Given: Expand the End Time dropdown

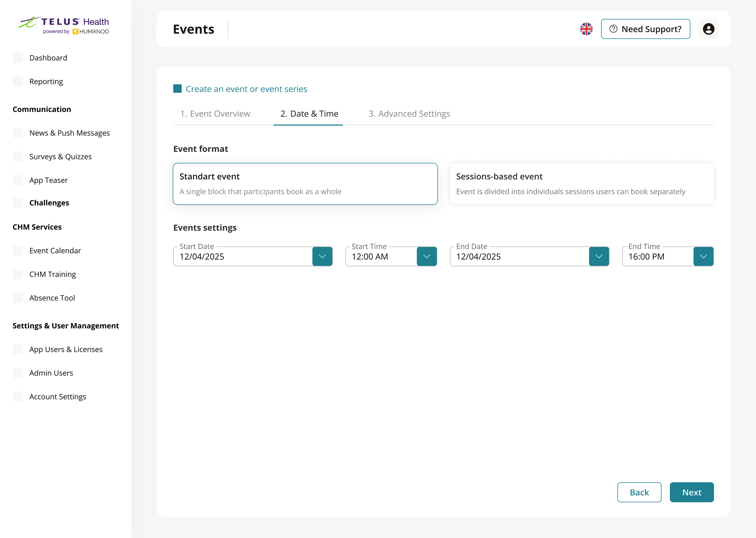Looking at the screenshot, I should (x=703, y=256).
